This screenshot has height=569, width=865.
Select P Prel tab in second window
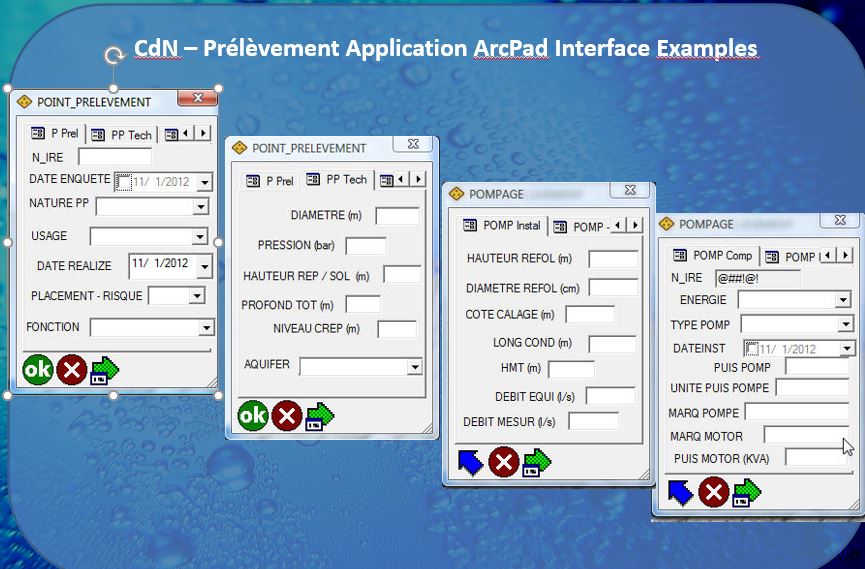pos(270,180)
